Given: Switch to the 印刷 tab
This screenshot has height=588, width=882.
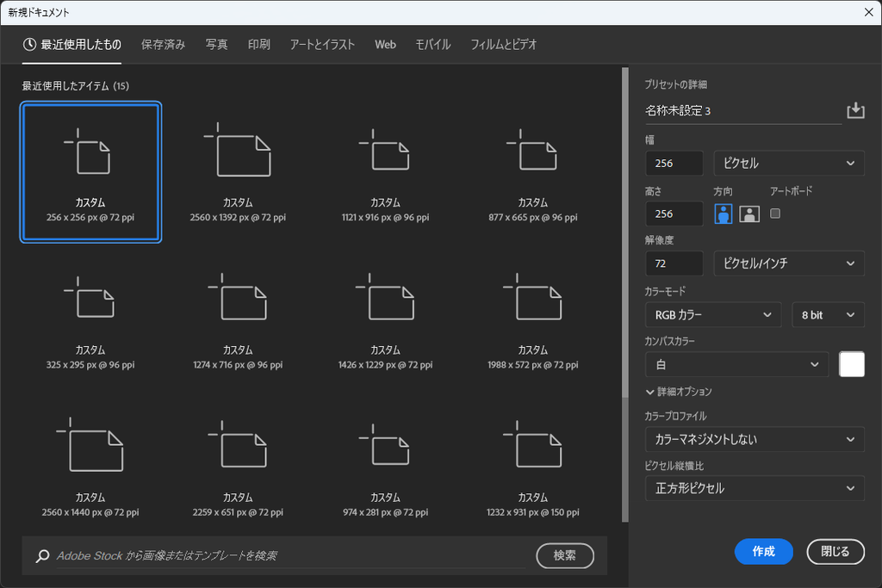Looking at the screenshot, I should pyautogui.click(x=258, y=45).
